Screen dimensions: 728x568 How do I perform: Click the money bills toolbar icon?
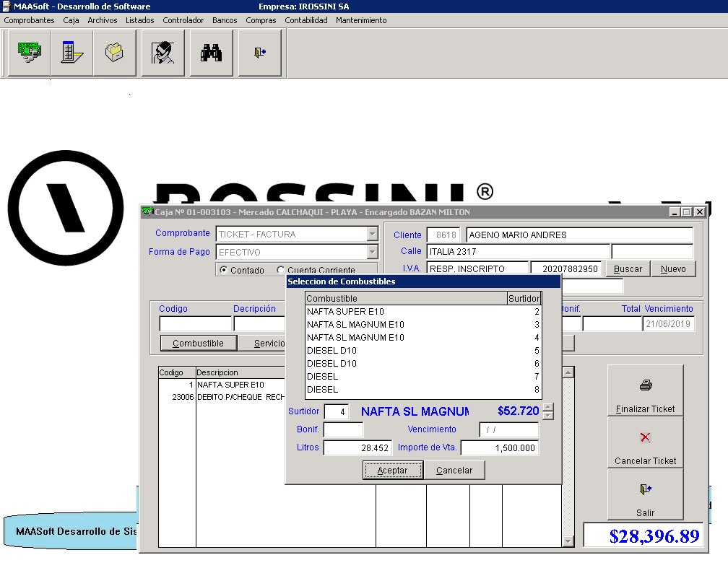click(x=30, y=53)
